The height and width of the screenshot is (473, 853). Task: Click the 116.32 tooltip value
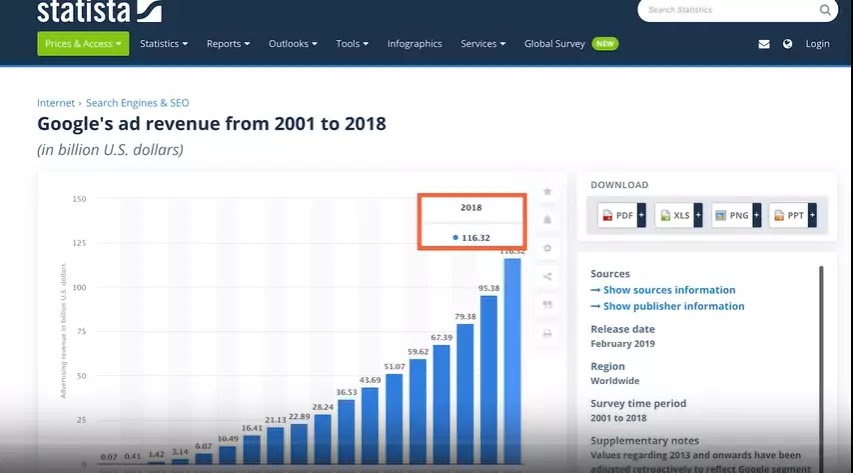pos(475,238)
